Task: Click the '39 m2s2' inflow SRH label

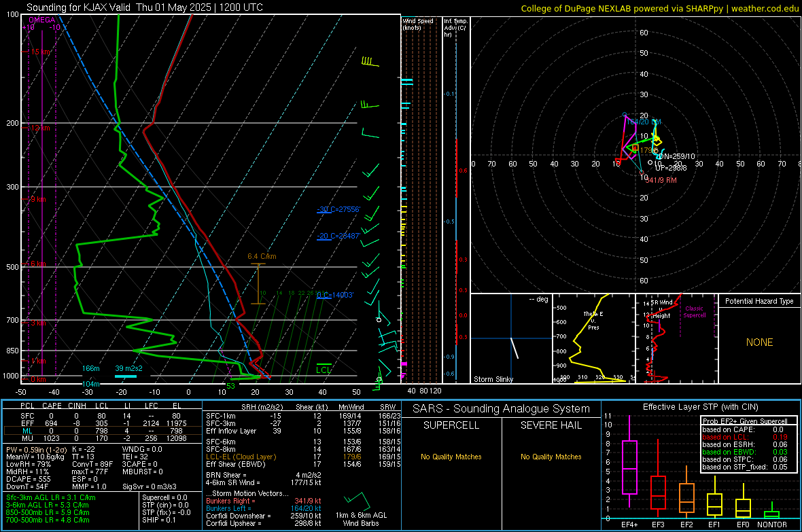Action: [129, 368]
